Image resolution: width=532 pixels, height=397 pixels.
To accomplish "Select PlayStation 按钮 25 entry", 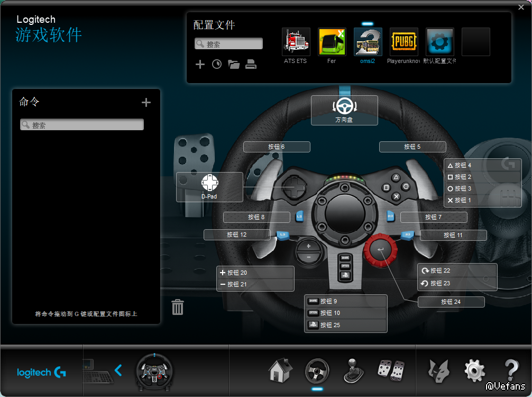I will coord(346,325).
